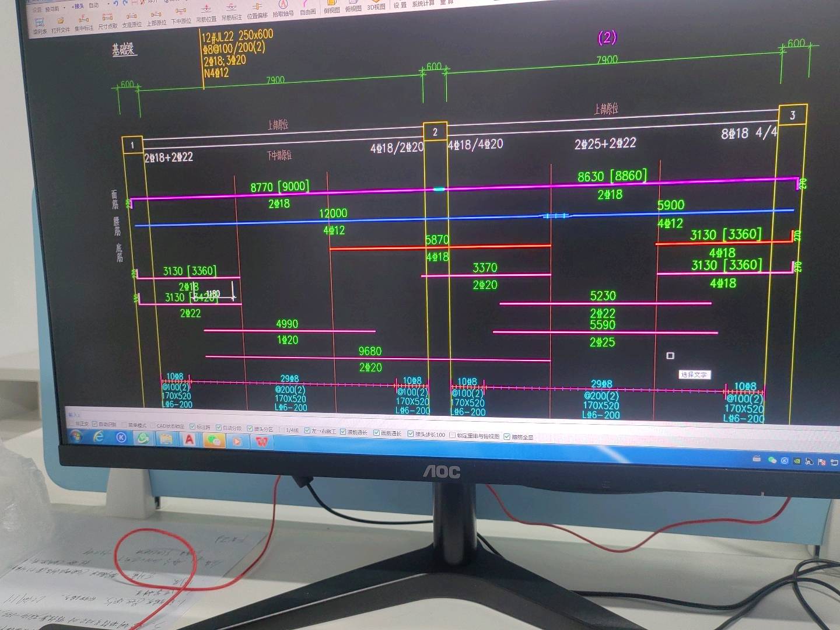
Task: Enable the 锁定重排与俯视图 checkbox
Action: [452, 435]
